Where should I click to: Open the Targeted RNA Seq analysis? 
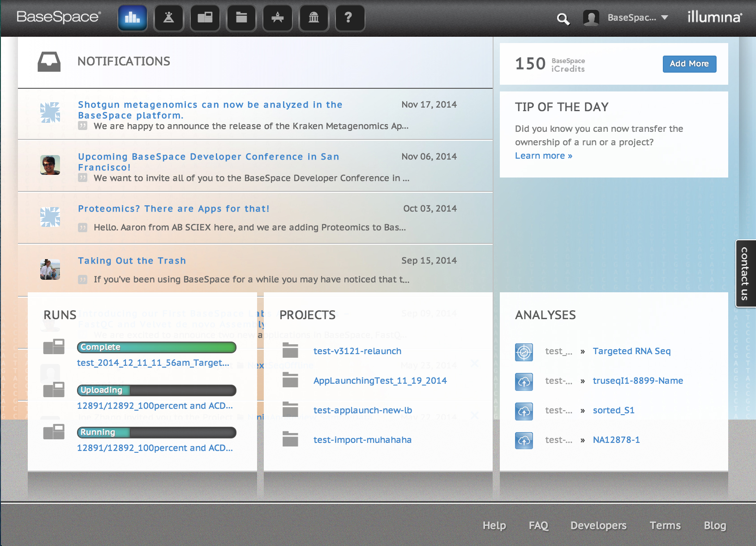click(631, 351)
